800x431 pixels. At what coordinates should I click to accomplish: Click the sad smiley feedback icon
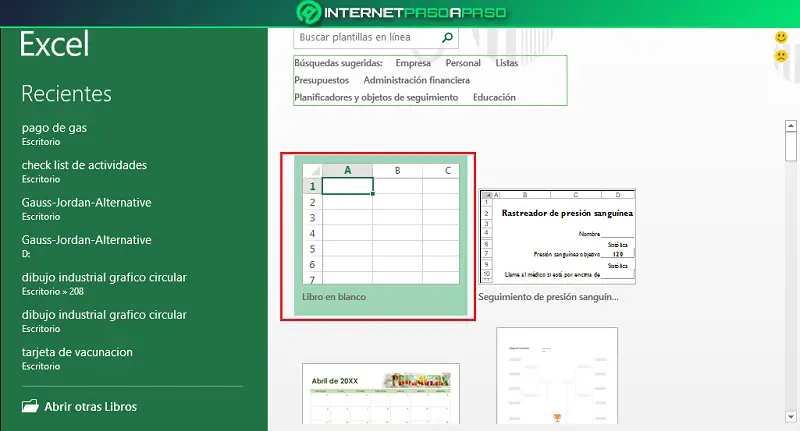781,56
